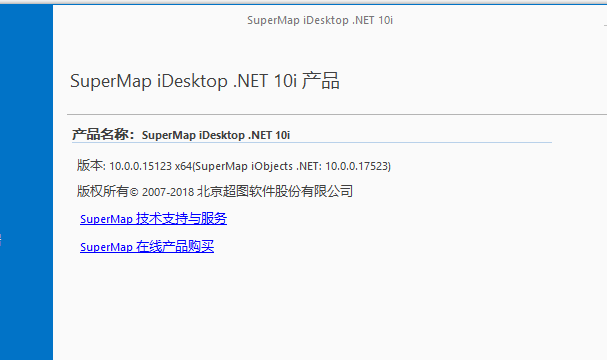The image size is (607, 360).
Task: Click the 产品名称 label
Action: tap(103, 135)
